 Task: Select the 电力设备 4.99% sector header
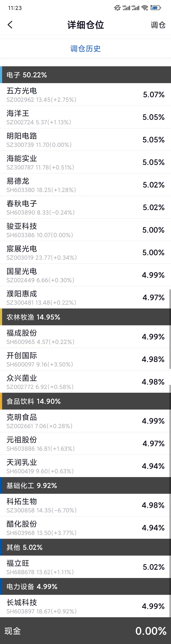(x=85, y=587)
